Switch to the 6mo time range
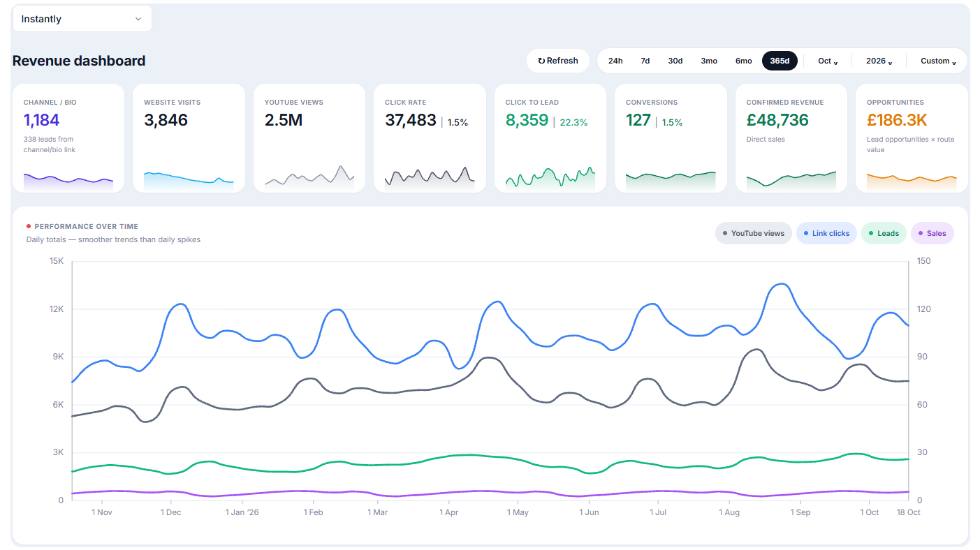980x550 pixels. tap(744, 61)
